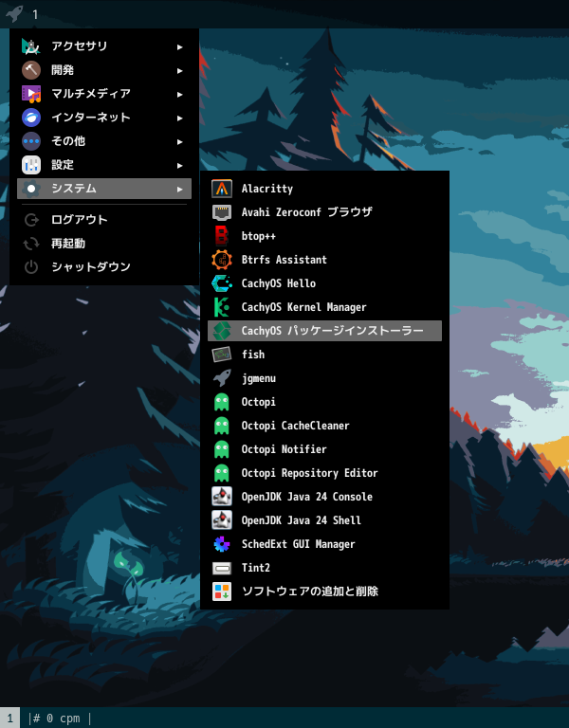Click workspace 1 indicator in bottom bar
Screen dimensions: 569x728
pos(9,718)
